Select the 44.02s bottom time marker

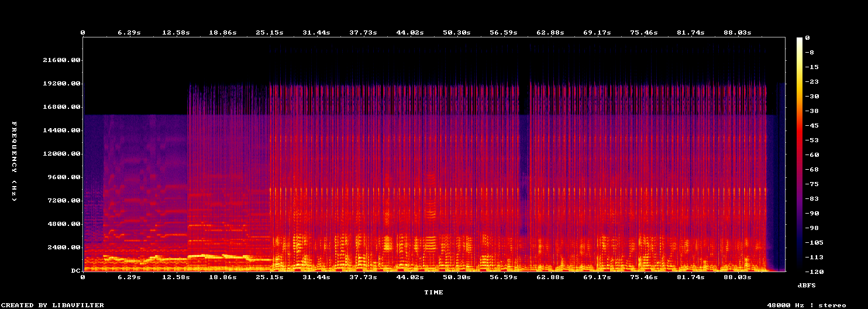[410, 277]
